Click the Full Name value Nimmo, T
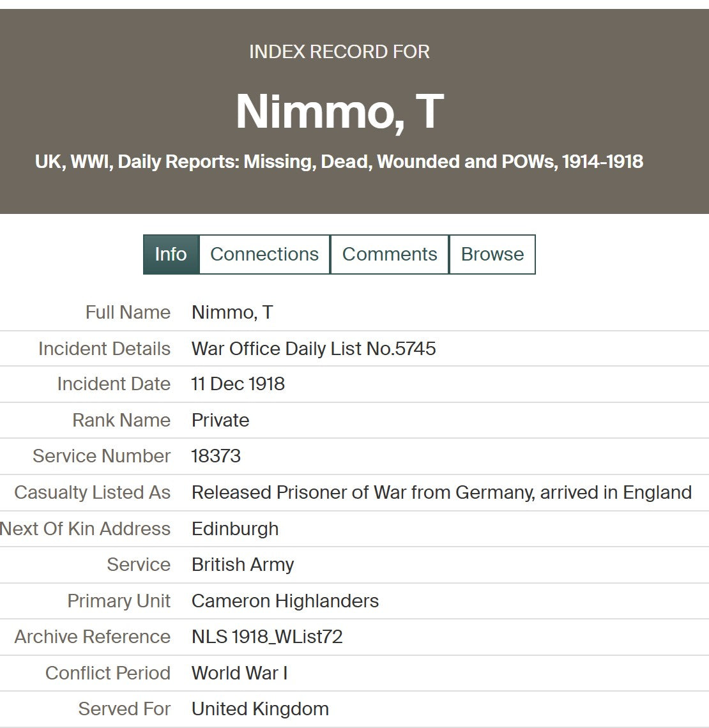709x728 pixels. (233, 312)
